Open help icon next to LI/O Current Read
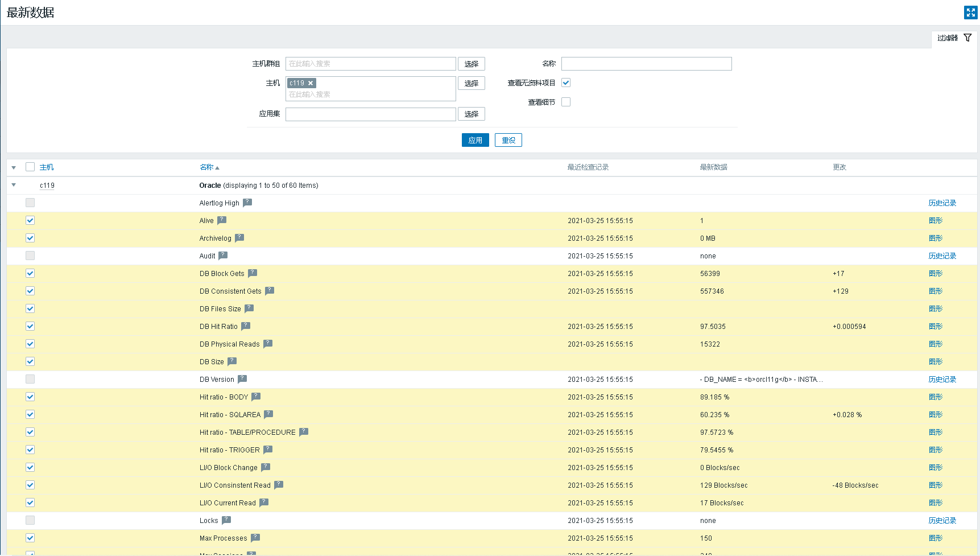The height and width of the screenshot is (556, 980). tap(264, 503)
